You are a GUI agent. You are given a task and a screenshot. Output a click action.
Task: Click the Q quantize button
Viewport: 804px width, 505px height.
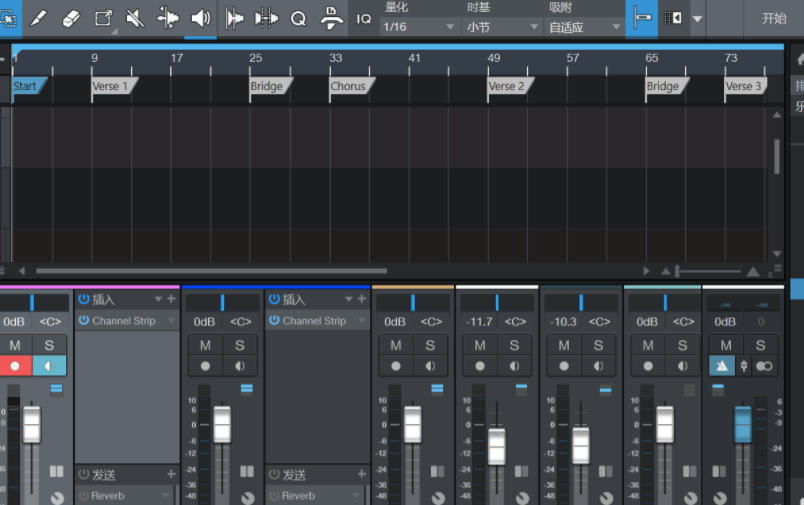(x=298, y=18)
